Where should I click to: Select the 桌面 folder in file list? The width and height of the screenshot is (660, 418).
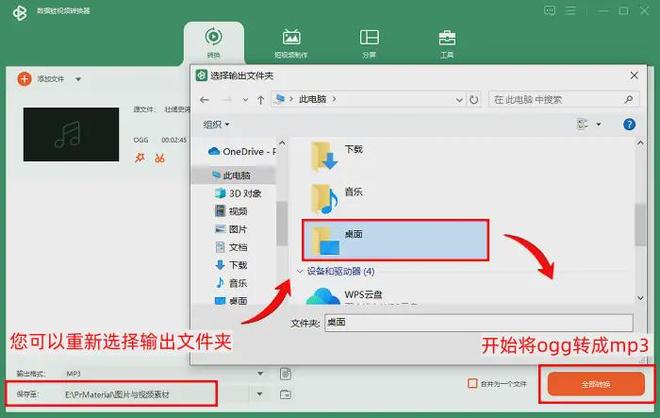click(x=395, y=240)
